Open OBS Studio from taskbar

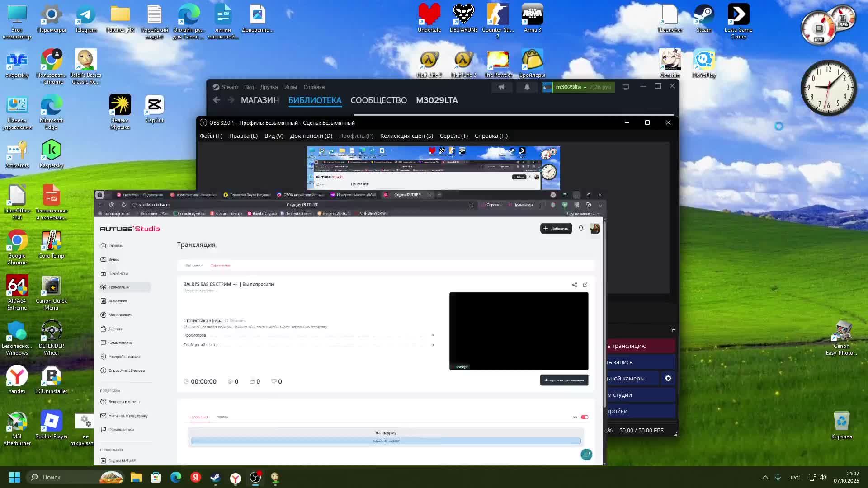[255, 478]
